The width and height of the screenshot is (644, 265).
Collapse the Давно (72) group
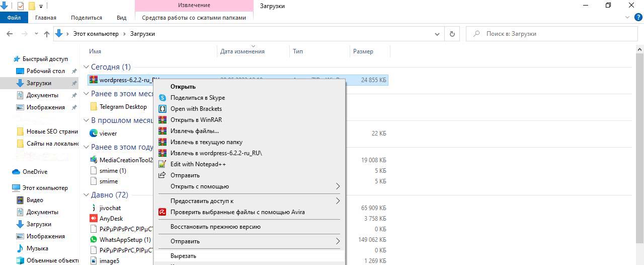click(86, 195)
